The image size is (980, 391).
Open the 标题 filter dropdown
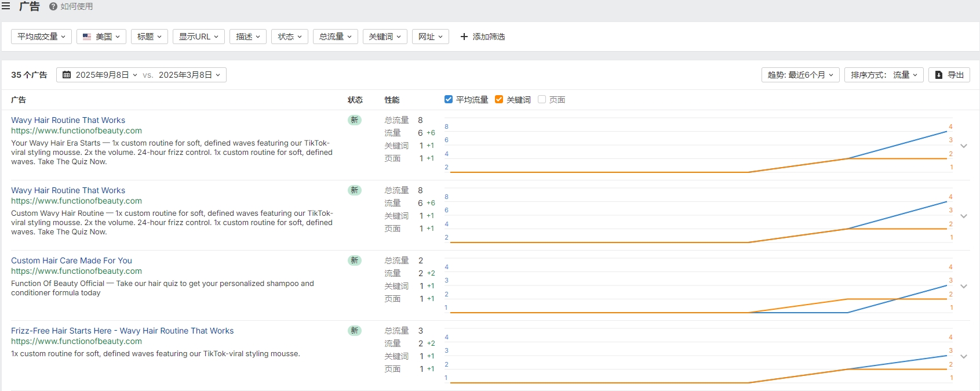(x=150, y=37)
